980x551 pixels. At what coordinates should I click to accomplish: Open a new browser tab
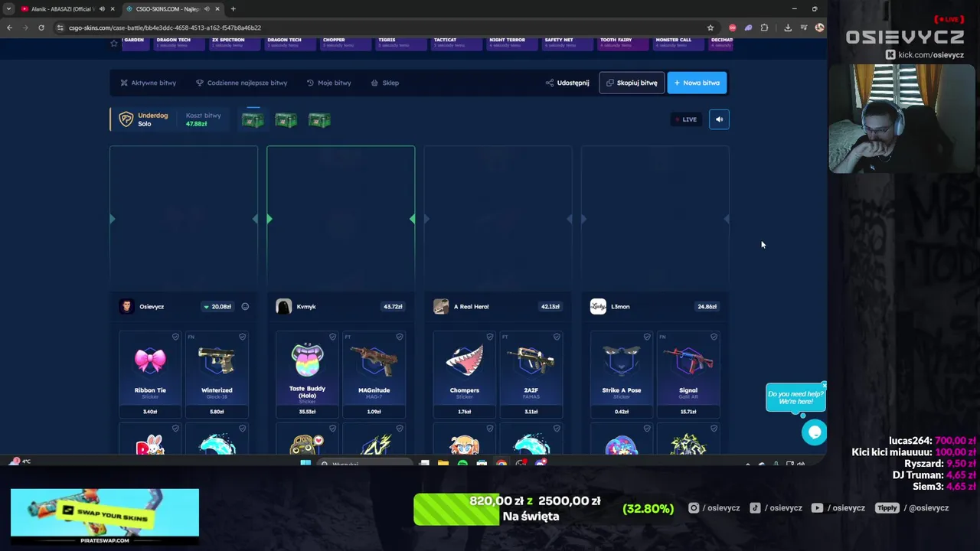[x=233, y=9]
